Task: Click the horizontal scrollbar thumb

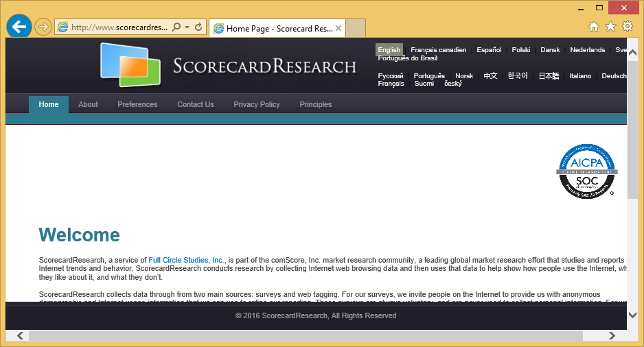Action: coord(306,335)
